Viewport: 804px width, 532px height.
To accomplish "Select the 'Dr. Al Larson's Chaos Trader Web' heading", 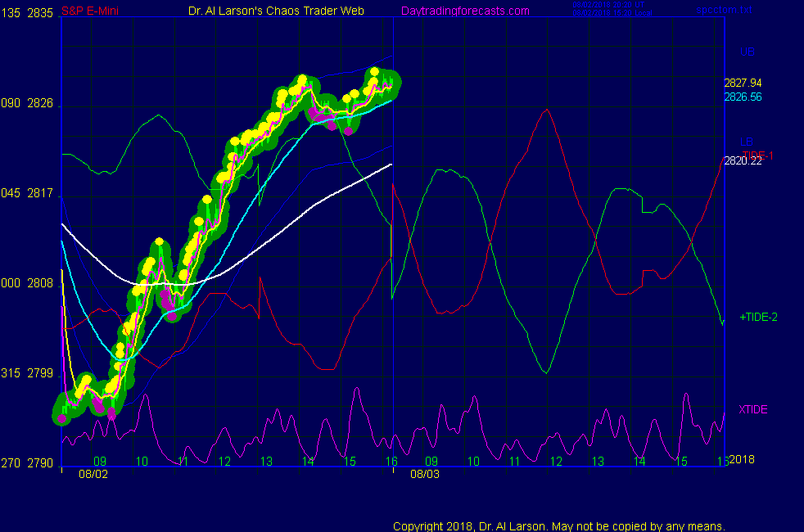I will (276, 11).
